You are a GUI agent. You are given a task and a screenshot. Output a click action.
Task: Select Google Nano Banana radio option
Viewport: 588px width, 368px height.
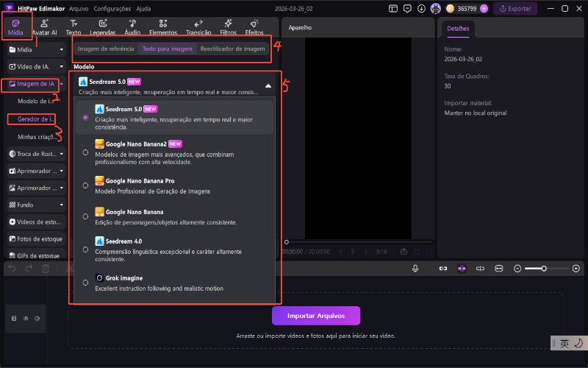tap(85, 216)
